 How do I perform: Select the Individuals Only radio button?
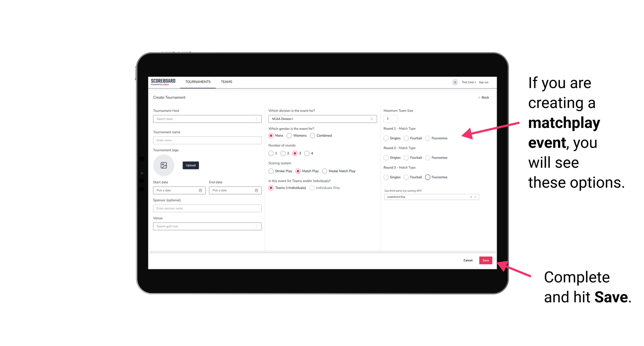click(312, 188)
